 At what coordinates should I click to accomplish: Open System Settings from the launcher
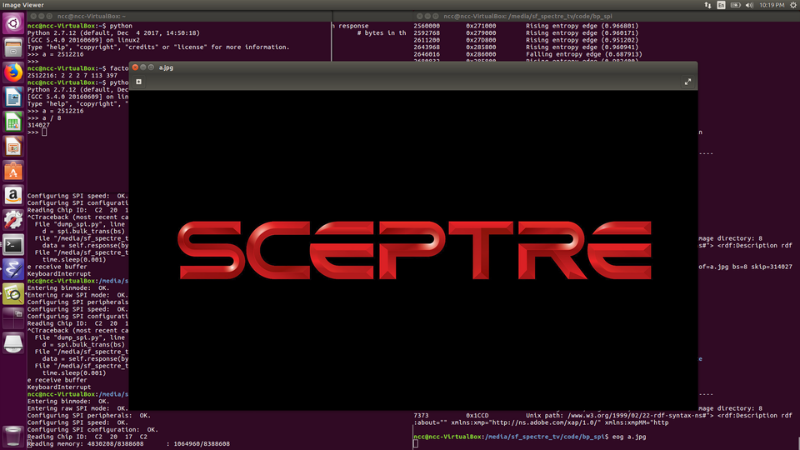coord(13,220)
